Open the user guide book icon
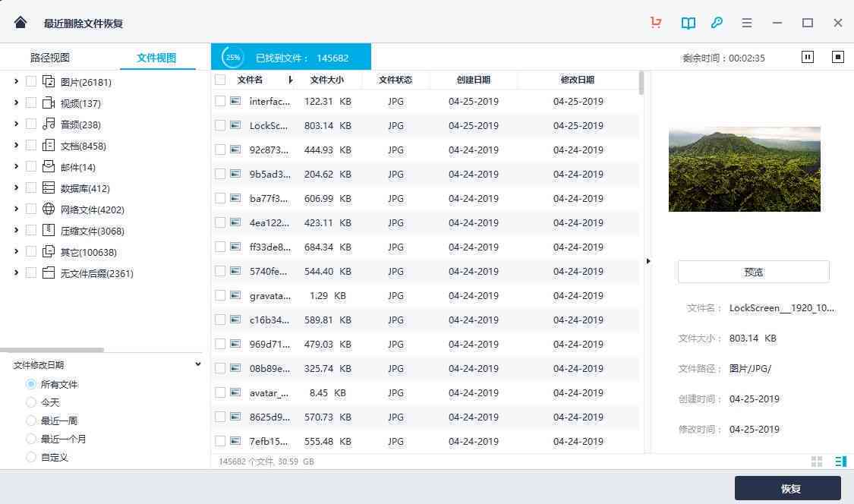 [x=689, y=23]
